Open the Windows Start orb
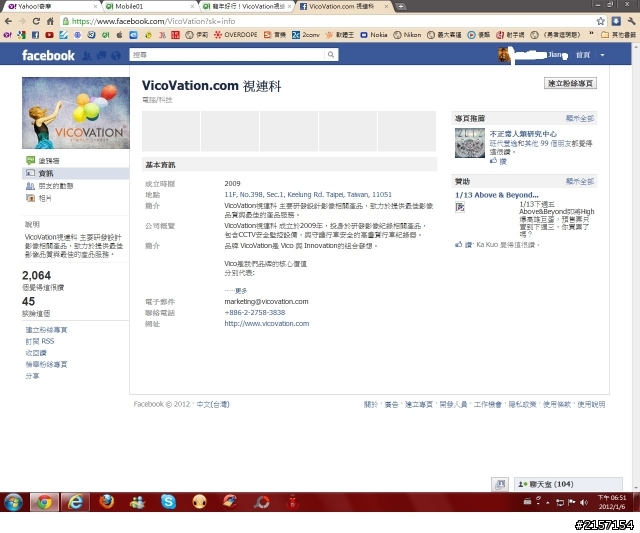This screenshot has width=640, height=533. (x=13, y=502)
